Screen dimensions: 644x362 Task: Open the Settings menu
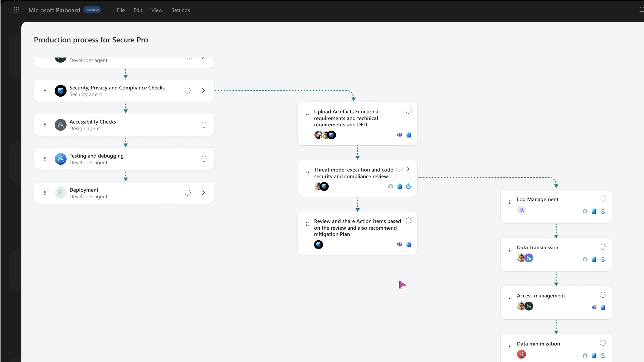180,10
